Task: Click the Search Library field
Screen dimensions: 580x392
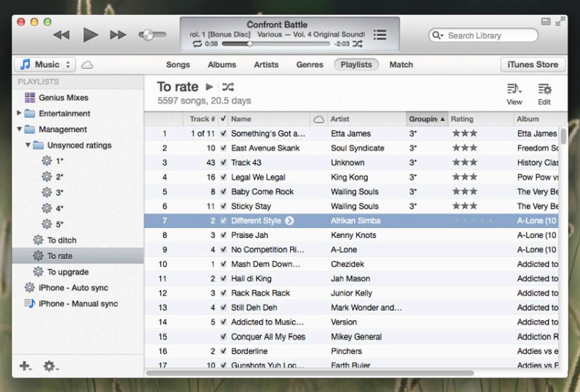Action: 483,35
